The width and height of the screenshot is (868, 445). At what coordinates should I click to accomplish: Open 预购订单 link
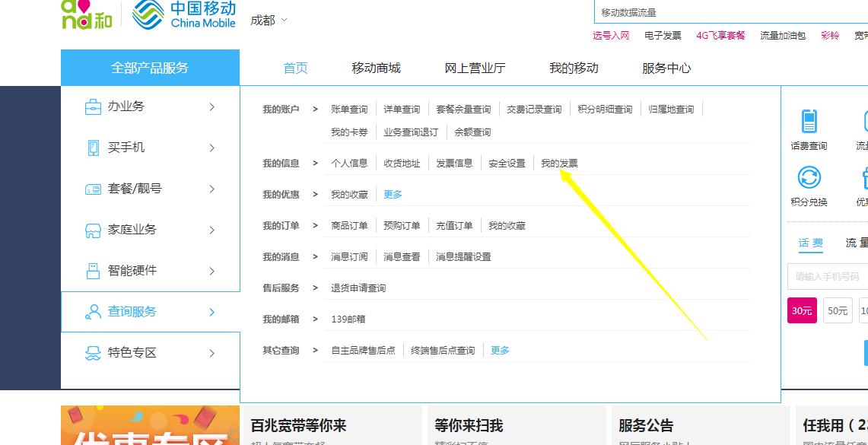tap(402, 226)
